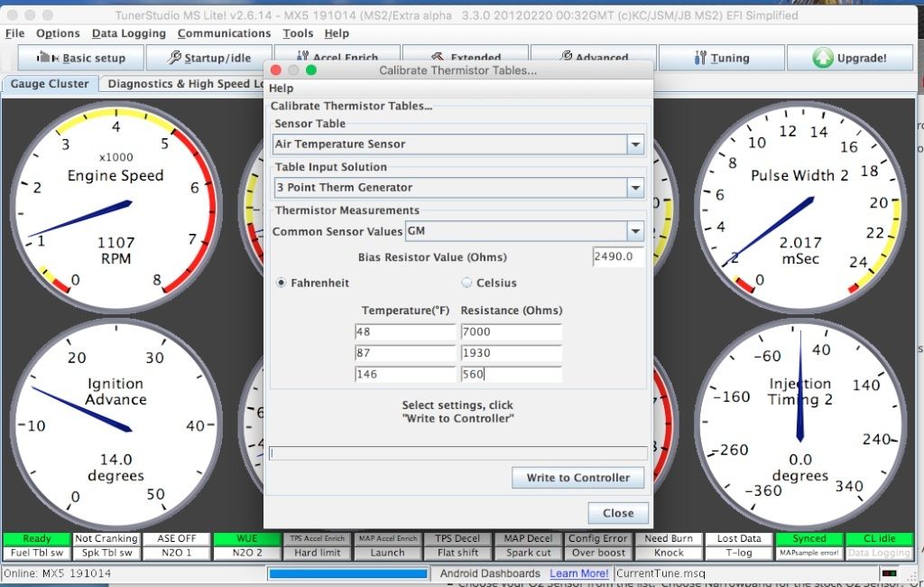Viewport: 924px width, 587px height.
Task: Click the green WUE status indicator
Action: [x=247, y=538]
